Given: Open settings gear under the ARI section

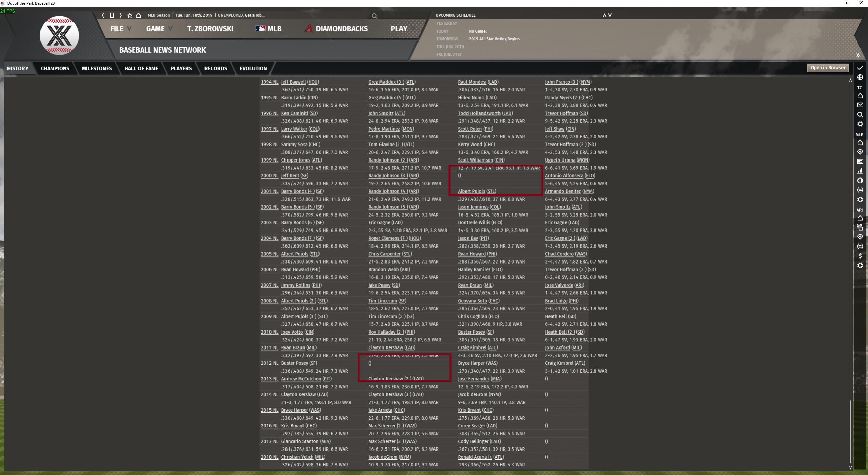Looking at the screenshot, I should click(860, 265).
